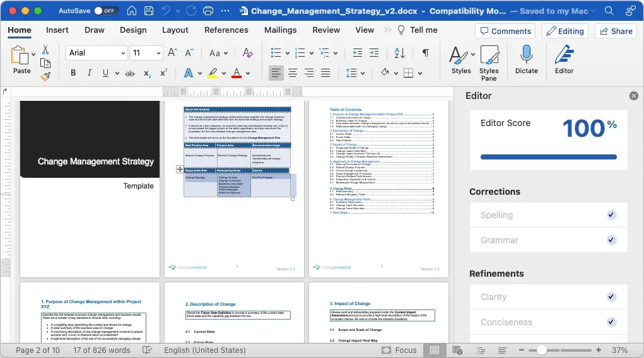This screenshot has height=358, width=644.
Task: Expand the underline style arrow
Action: [117, 74]
